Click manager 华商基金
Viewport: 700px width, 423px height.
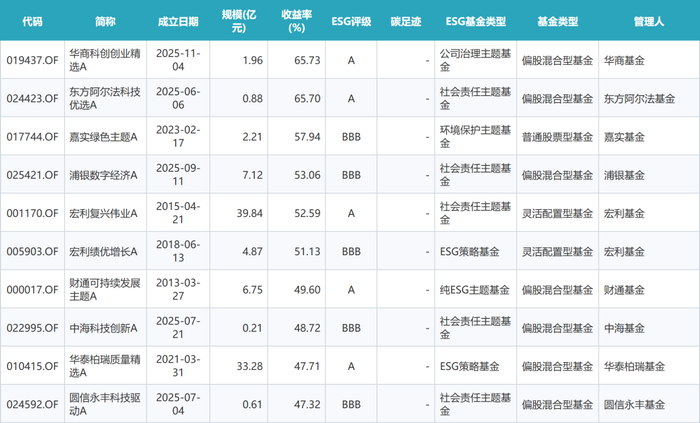(x=624, y=60)
